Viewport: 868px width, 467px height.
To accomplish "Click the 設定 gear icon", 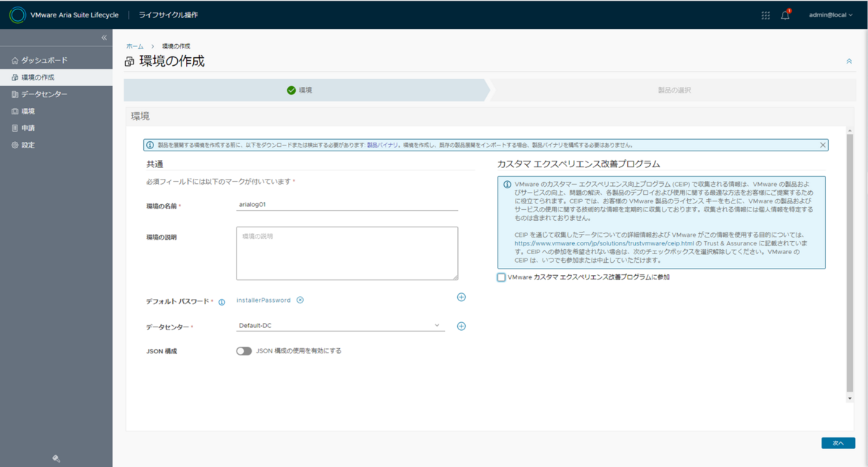I will point(14,146).
